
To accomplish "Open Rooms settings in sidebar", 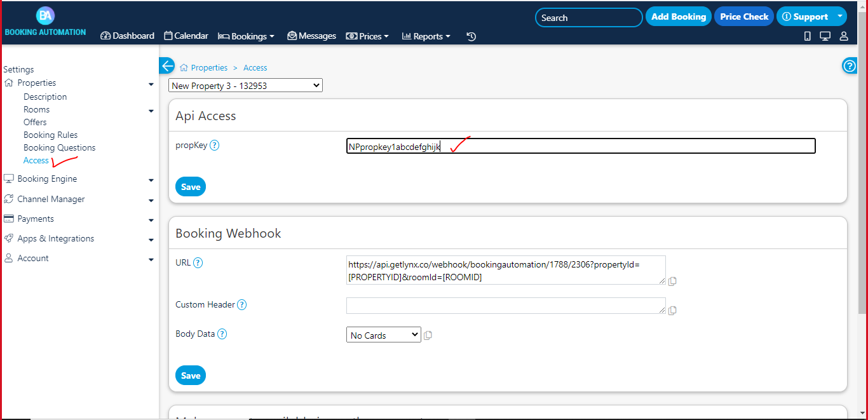I will click(37, 109).
